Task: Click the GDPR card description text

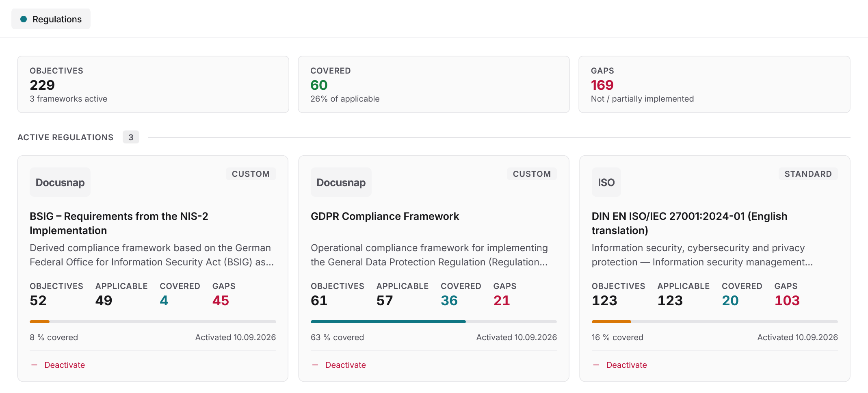Action: coord(429,255)
